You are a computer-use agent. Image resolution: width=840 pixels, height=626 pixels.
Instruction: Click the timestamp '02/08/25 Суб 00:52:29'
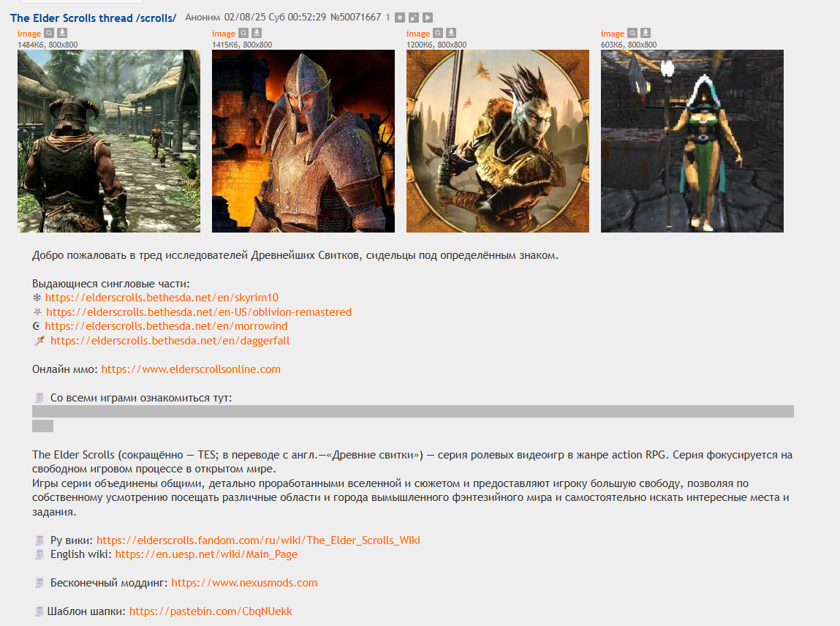(x=275, y=17)
